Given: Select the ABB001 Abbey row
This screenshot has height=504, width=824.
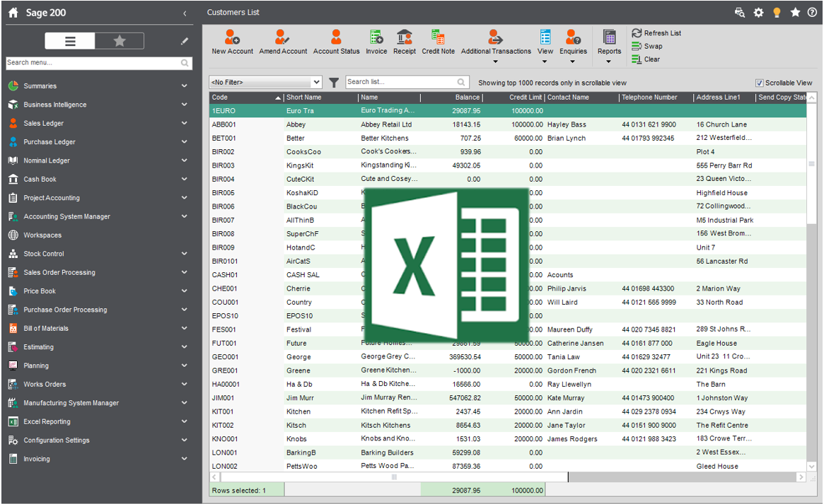Looking at the screenshot, I should pyautogui.click(x=508, y=124).
